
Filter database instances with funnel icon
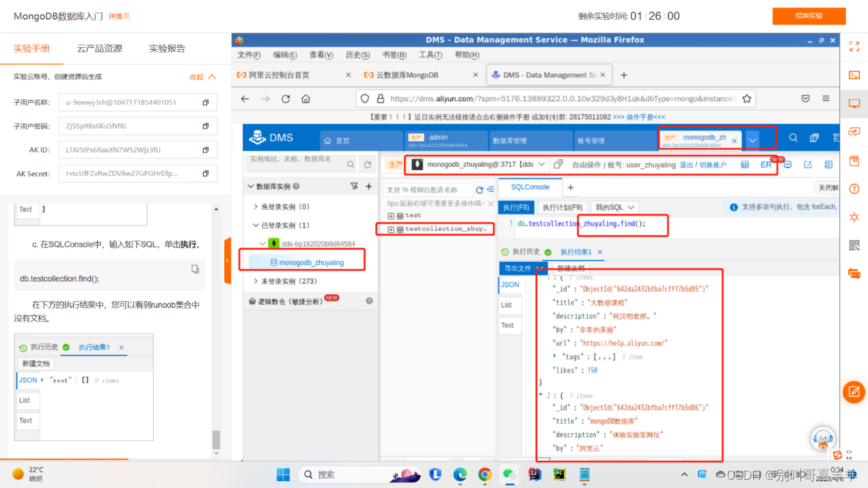tap(354, 186)
